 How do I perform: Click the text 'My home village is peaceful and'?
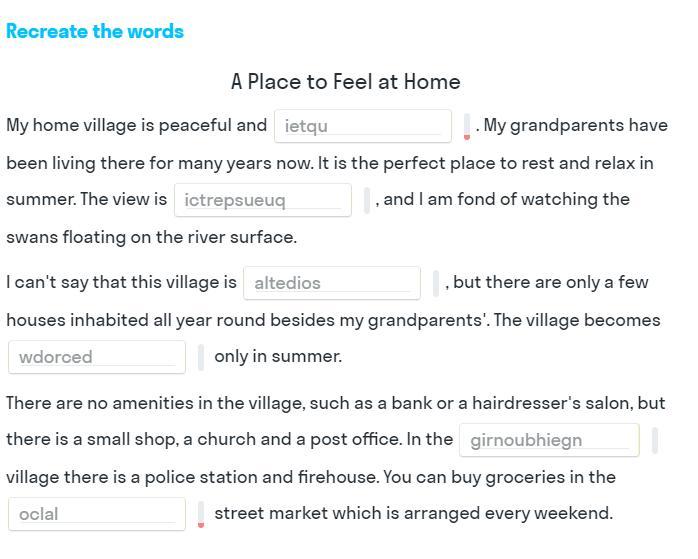(136, 126)
